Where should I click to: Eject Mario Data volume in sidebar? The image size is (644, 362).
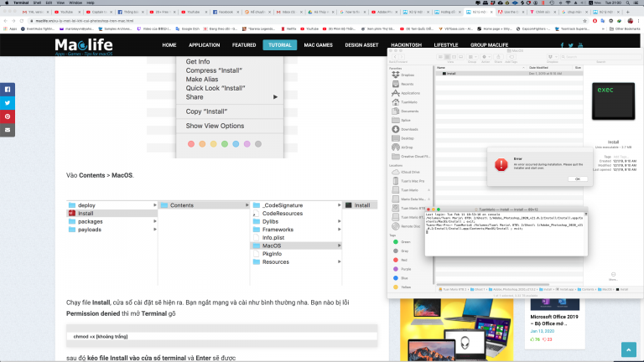pyautogui.click(x=428, y=199)
